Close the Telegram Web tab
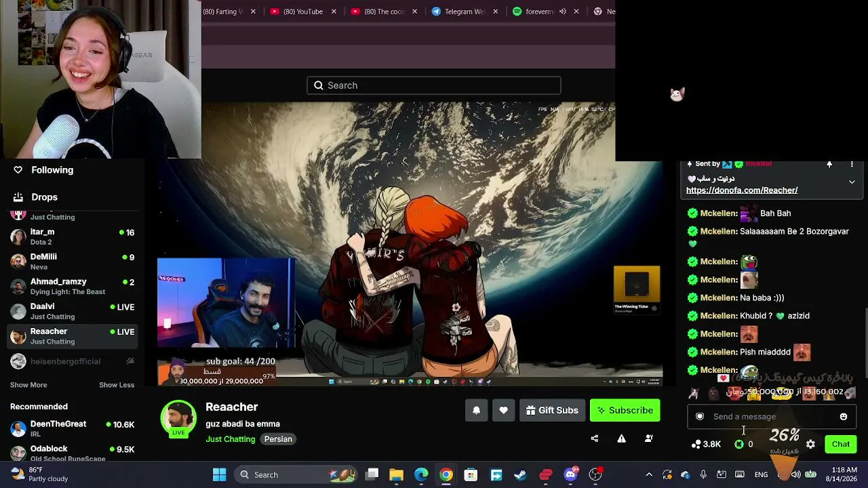The image size is (868, 488). (496, 12)
